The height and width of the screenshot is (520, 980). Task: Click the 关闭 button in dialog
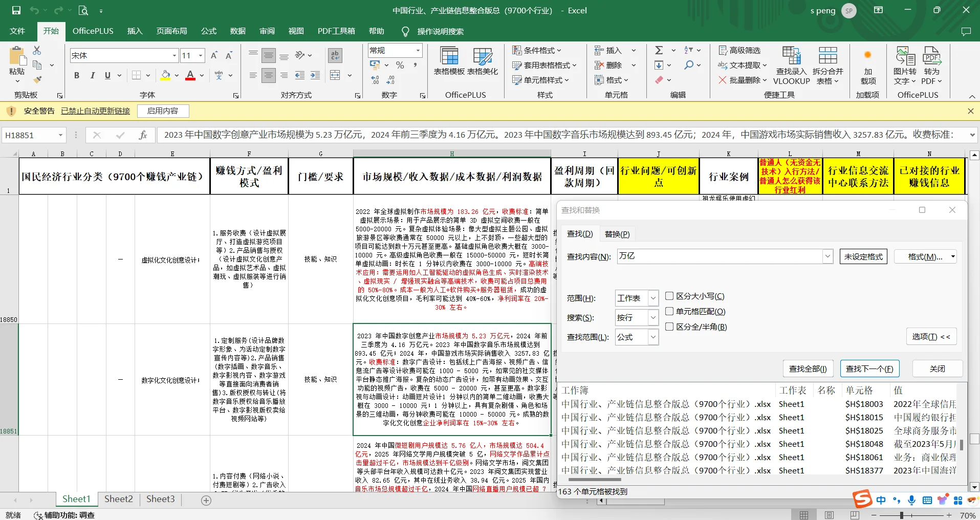pyautogui.click(x=938, y=369)
